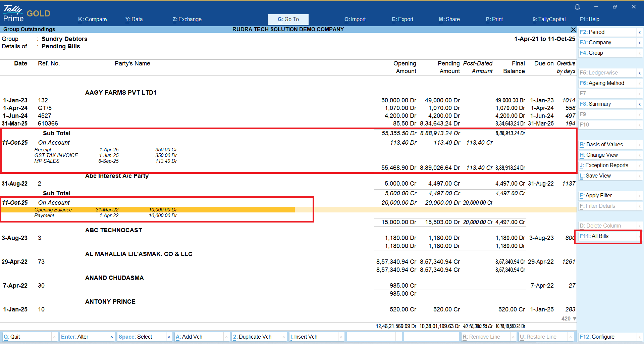This screenshot has width=644, height=344.
Task: Select the AAGY FARMS PVT LTD1 party
Action: point(121,93)
